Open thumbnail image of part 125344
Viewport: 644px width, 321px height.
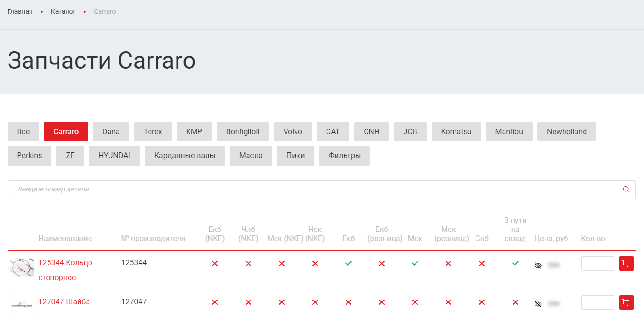(21, 267)
